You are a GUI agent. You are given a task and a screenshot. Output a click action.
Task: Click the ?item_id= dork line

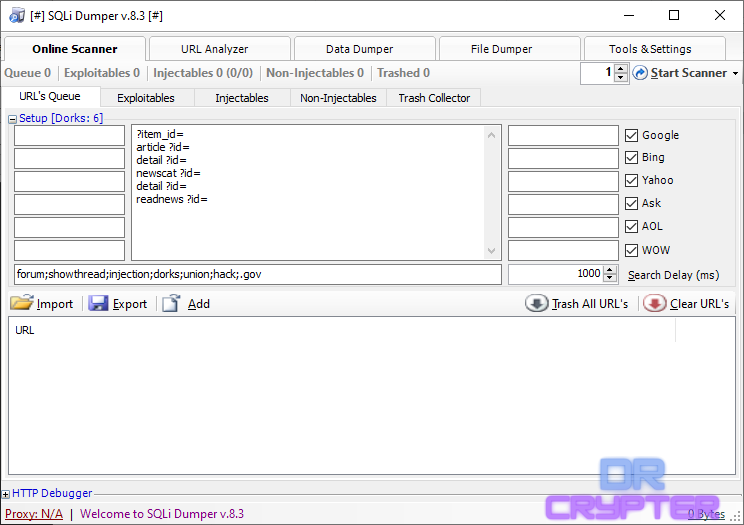coord(160,134)
